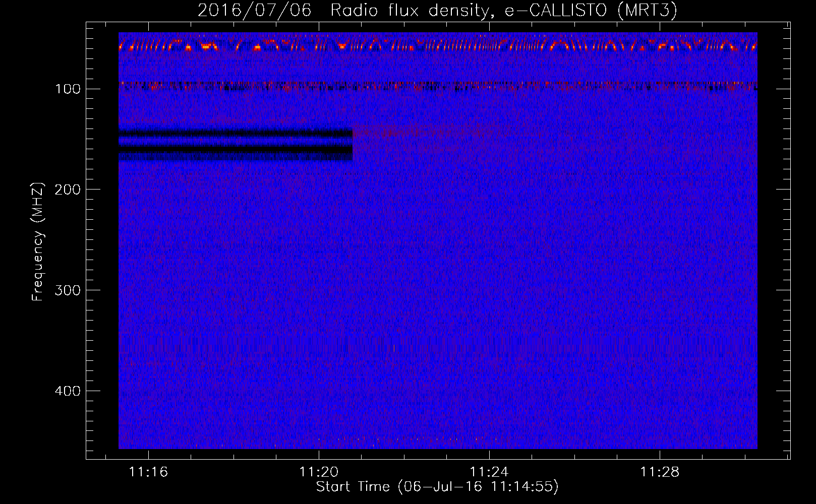The width and height of the screenshot is (816, 504).
Task: Click the orange interference band at top of spectrogram
Action: point(438,45)
